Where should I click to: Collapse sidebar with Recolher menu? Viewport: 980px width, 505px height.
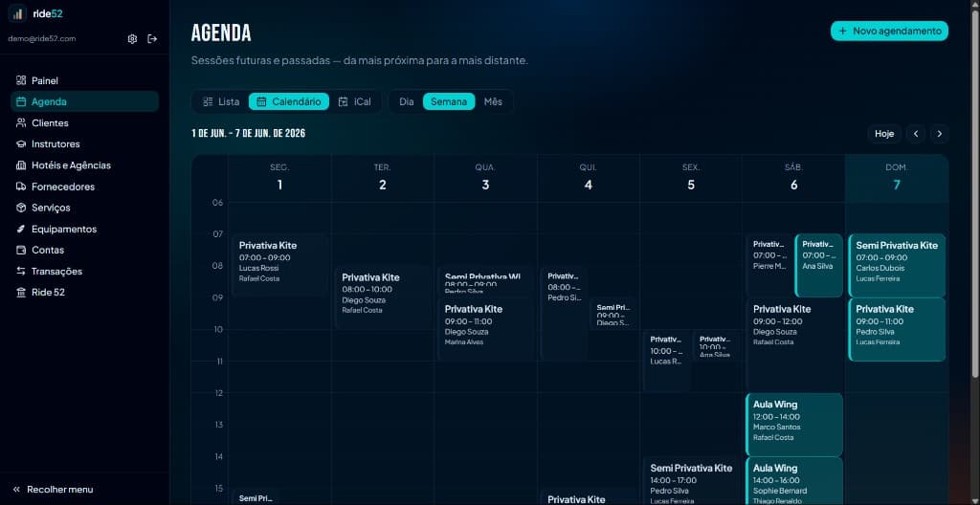click(x=84, y=490)
